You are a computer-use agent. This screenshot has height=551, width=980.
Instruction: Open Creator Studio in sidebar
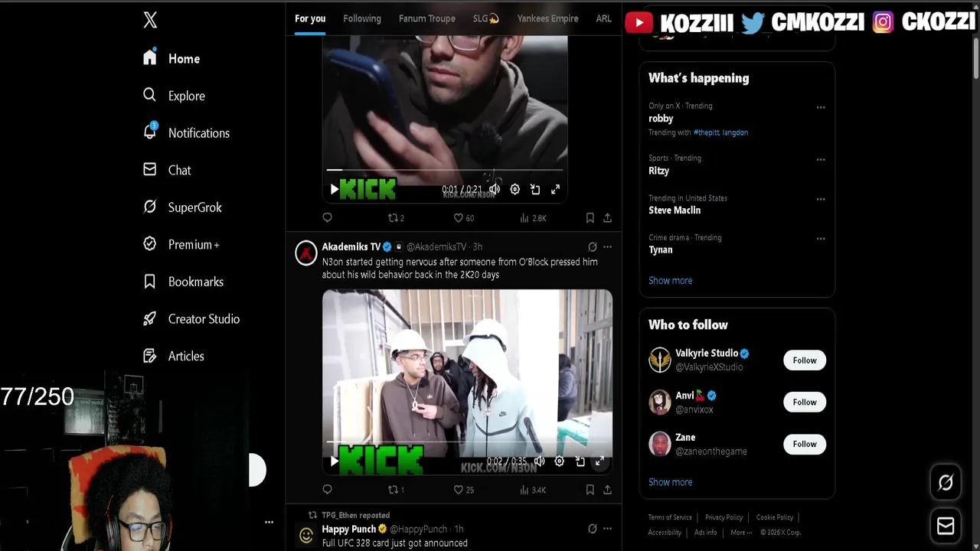point(191,319)
